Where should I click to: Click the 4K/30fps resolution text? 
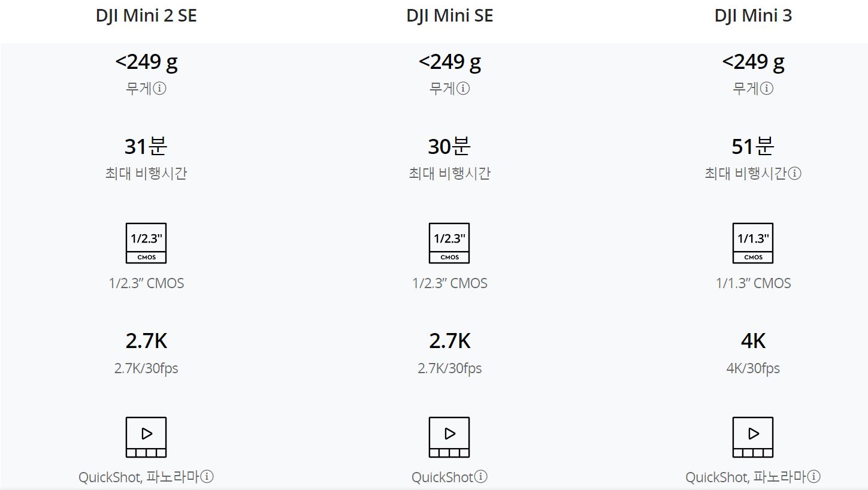point(753,368)
